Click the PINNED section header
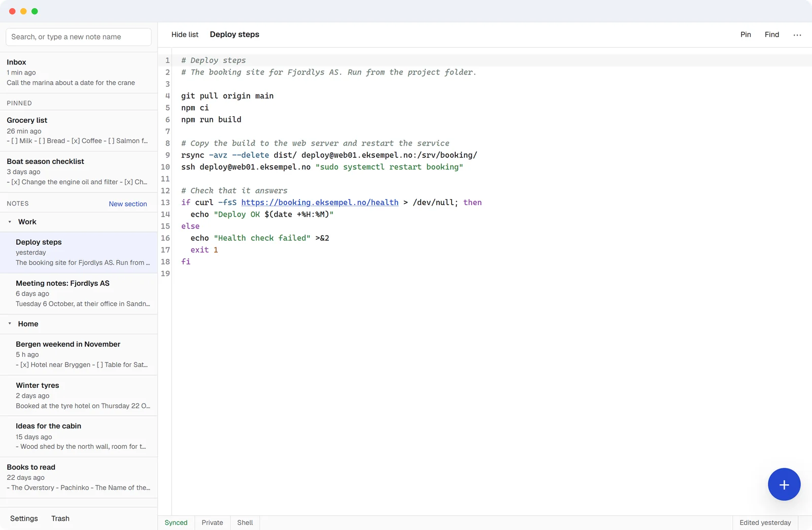Viewport: 812px width, 530px height. [x=19, y=103]
